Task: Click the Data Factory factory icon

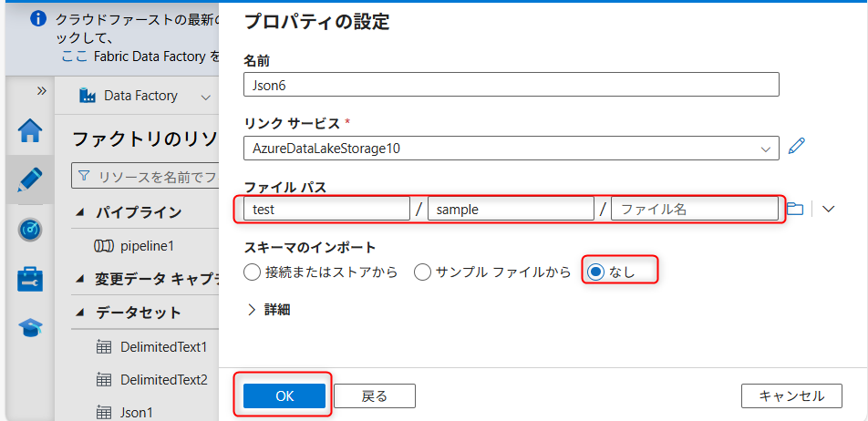Action: (88, 96)
